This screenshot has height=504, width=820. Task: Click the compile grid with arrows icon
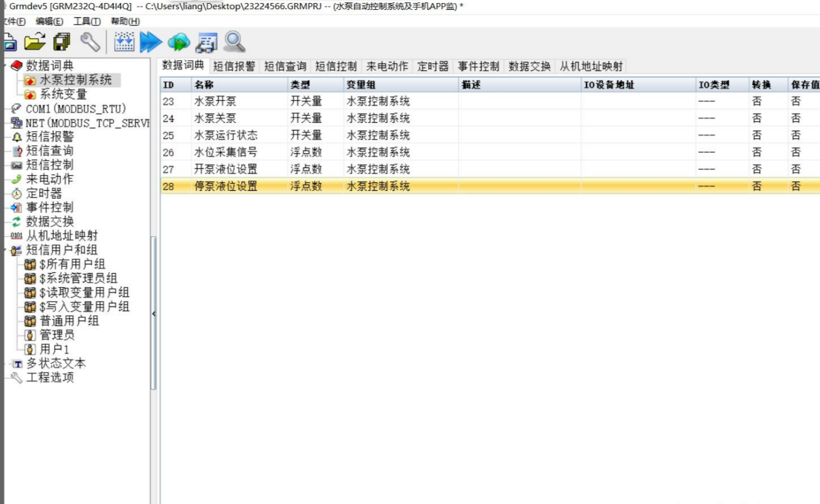point(124,42)
